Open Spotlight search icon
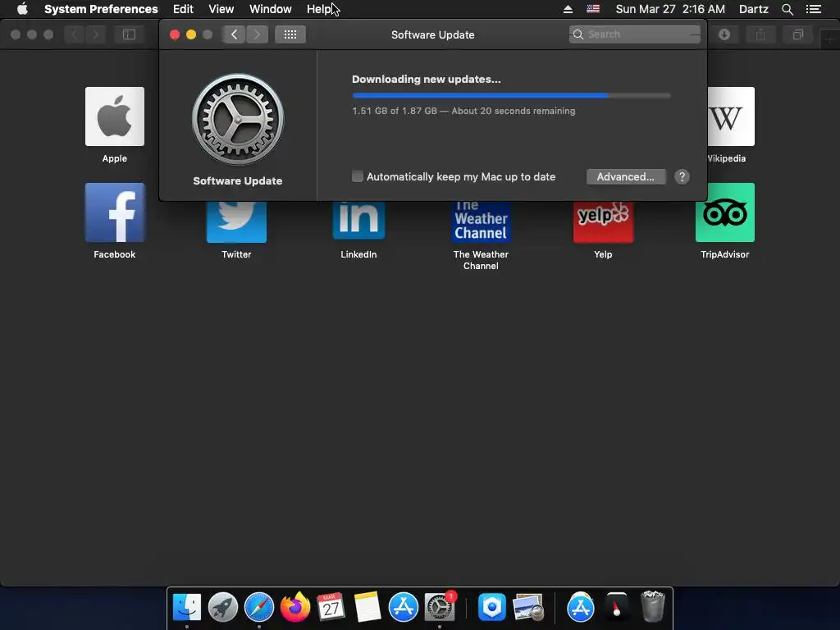This screenshot has height=630, width=840. pyautogui.click(x=787, y=9)
